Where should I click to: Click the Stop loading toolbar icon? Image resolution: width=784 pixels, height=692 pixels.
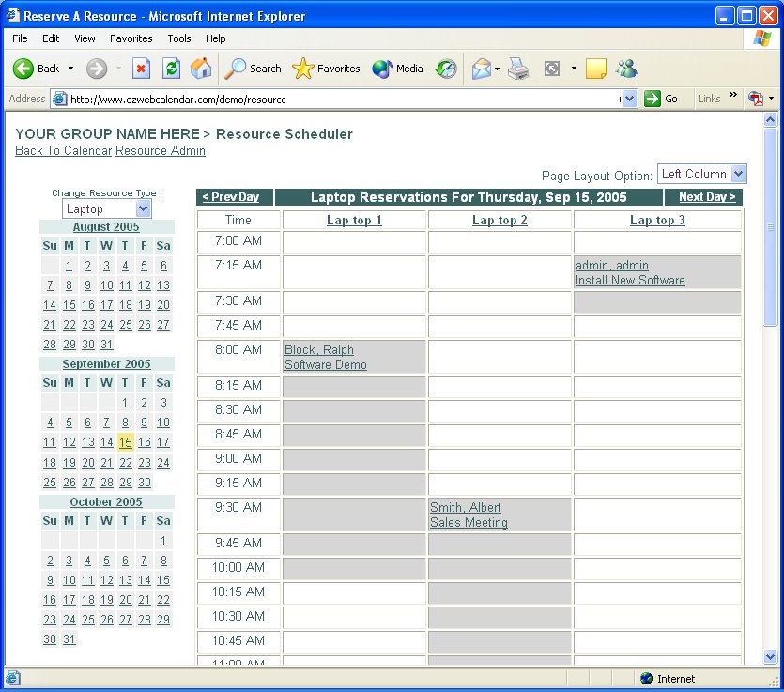point(141,69)
